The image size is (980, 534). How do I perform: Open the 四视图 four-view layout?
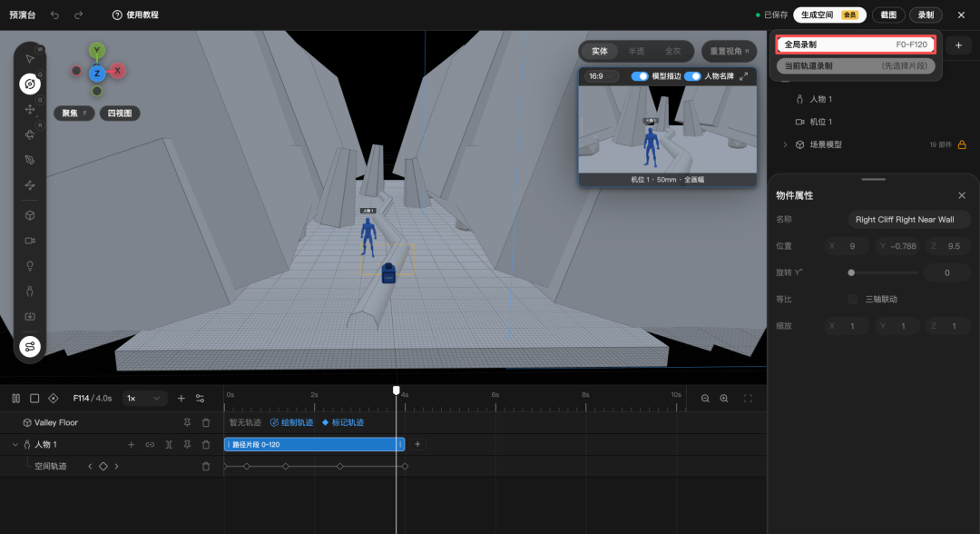coord(120,114)
